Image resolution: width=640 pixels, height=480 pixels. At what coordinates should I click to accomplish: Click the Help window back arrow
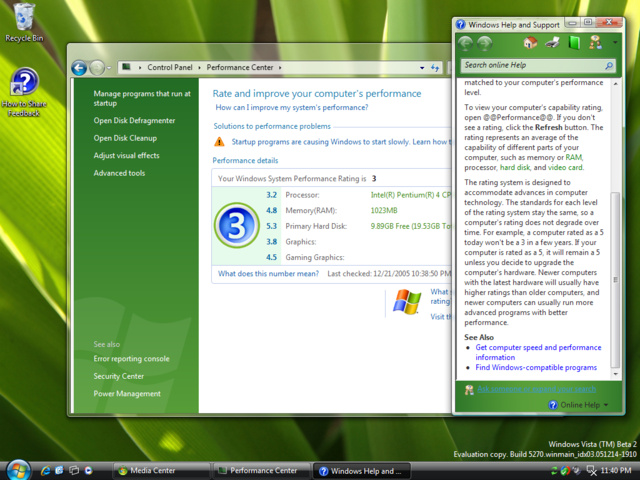pyautogui.click(x=465, y=43)
